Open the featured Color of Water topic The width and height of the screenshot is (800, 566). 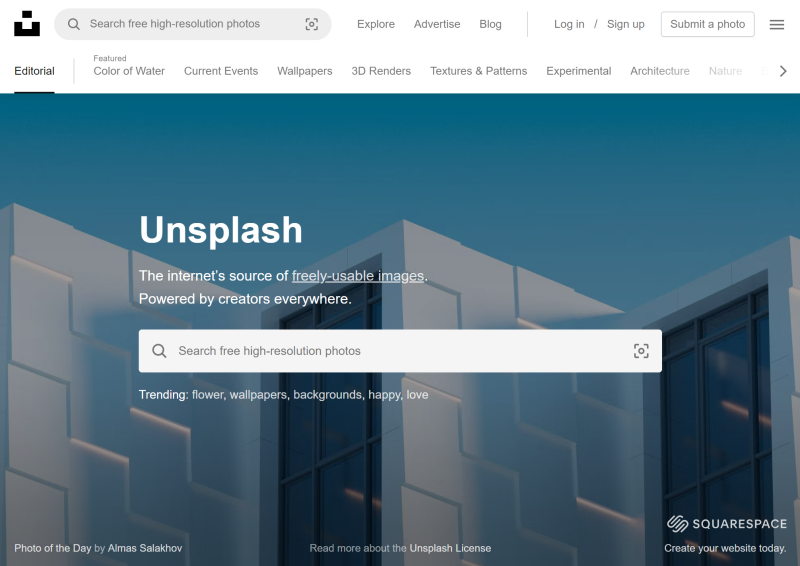pos(129,71)
